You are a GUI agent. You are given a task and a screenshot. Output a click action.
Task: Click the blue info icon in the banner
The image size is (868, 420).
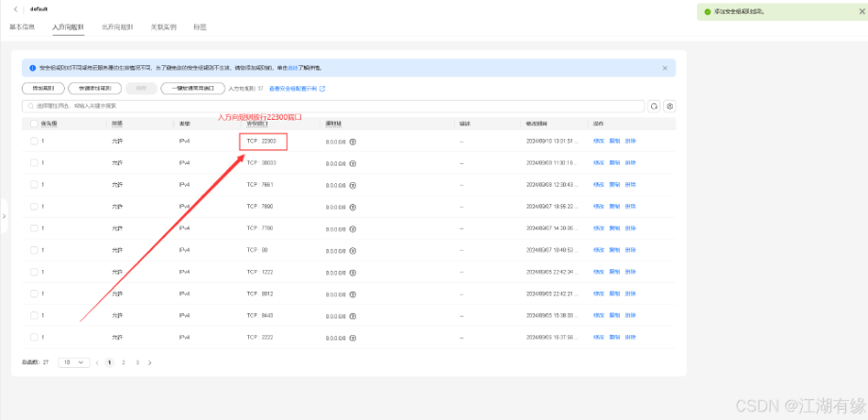[33, 68]
